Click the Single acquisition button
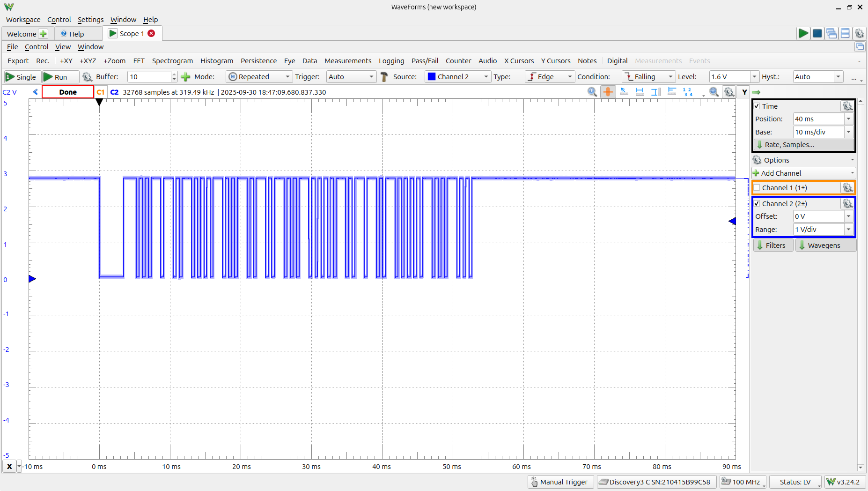The width and height of the screenshot is (868, 491). click(x=21, y=77)
